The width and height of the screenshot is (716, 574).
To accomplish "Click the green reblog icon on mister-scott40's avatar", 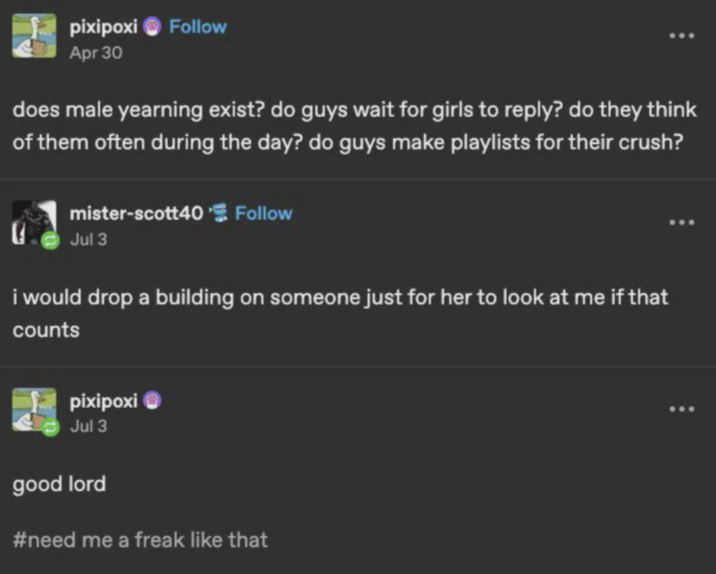I will pyautogui.click(x=46, y=241).
